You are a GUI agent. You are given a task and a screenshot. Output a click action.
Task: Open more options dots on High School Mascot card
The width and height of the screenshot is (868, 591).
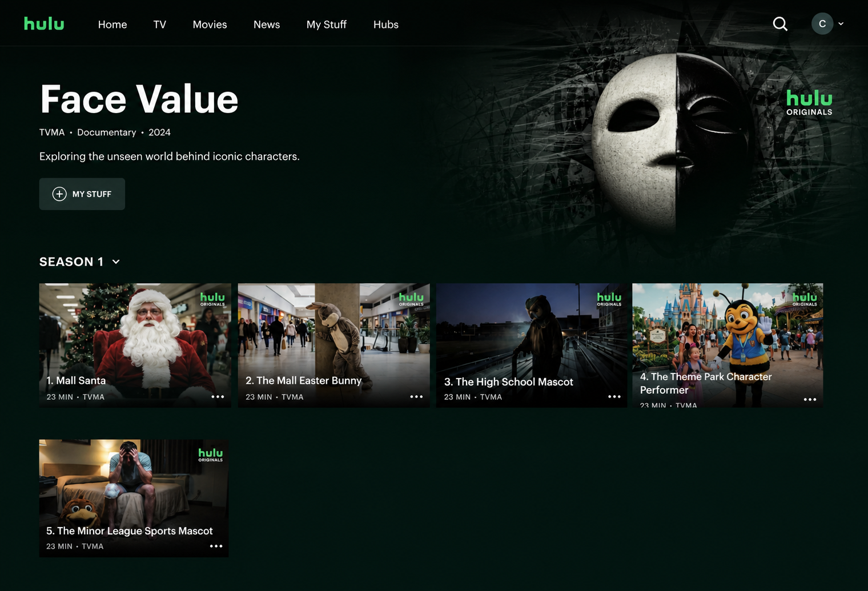point(614,397)
